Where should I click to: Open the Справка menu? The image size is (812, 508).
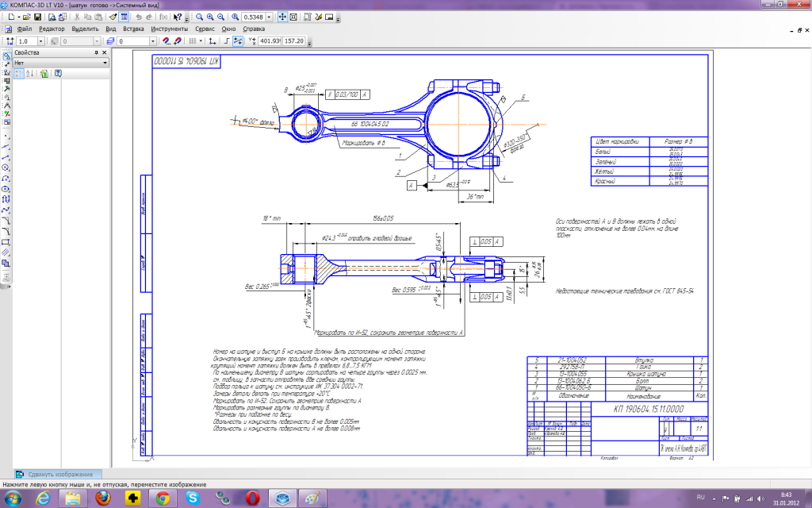254,29
